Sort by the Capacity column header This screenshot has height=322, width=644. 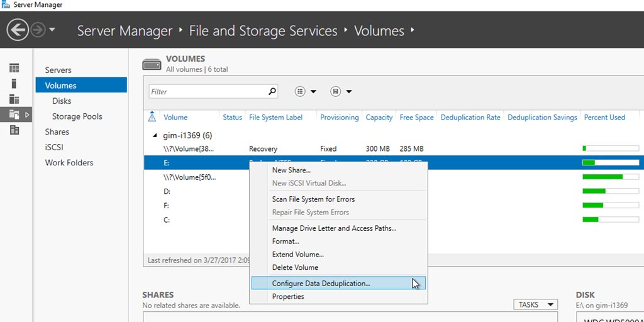tap(379, 118)
